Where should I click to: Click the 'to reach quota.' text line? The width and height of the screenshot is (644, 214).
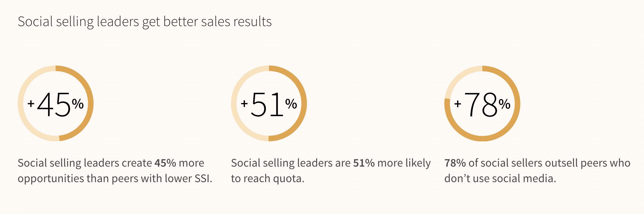(x=268, y=179)
